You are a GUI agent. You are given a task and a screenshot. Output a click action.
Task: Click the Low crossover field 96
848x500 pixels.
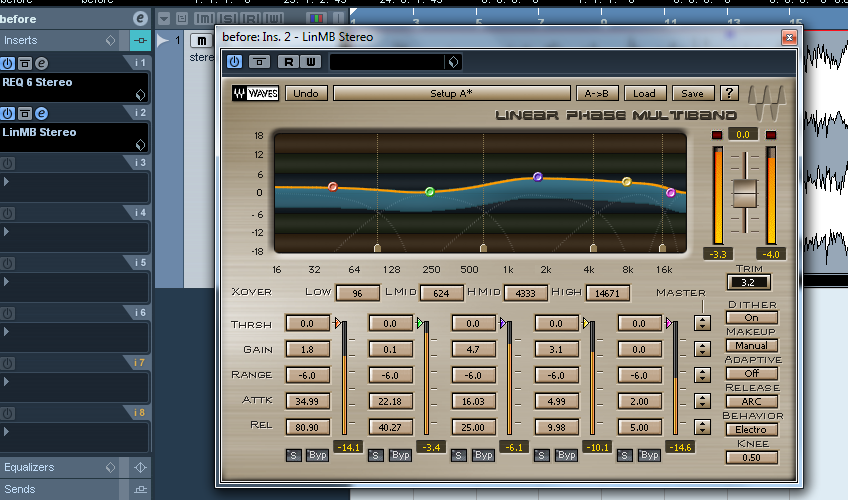(x=357, y=293)
